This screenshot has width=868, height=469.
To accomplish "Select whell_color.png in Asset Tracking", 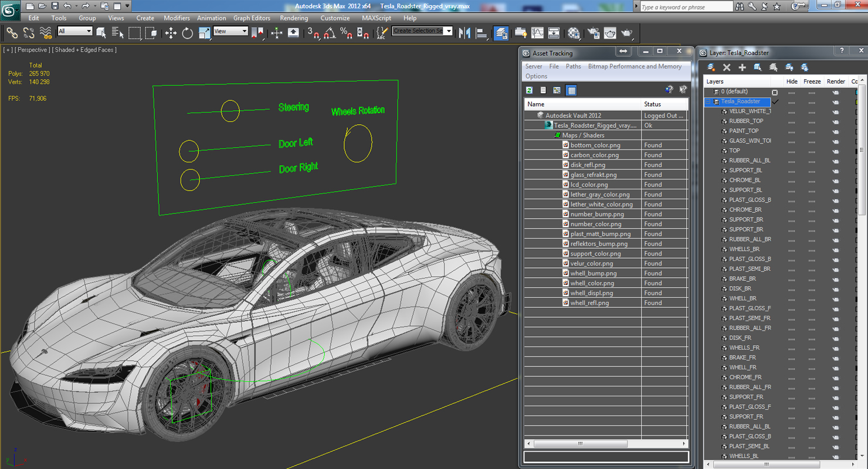I will pyautogui.click(x=592, y=283).
